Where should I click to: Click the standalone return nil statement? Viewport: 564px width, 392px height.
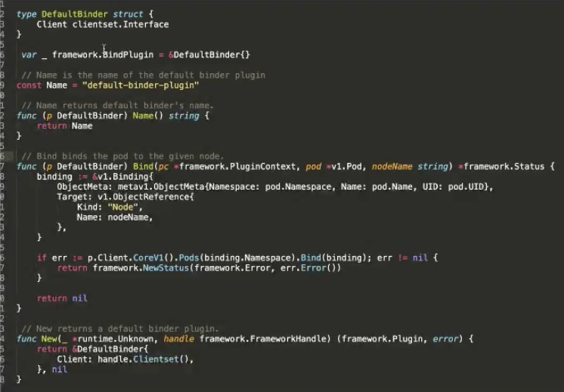pyautogui.click(x=62, y=298)
